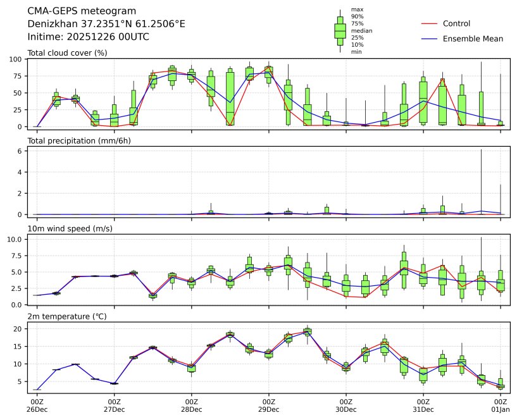This screenshot has width=517, height=420.
Task: Click the 'max' label in the legend
Action: [357, 9]
